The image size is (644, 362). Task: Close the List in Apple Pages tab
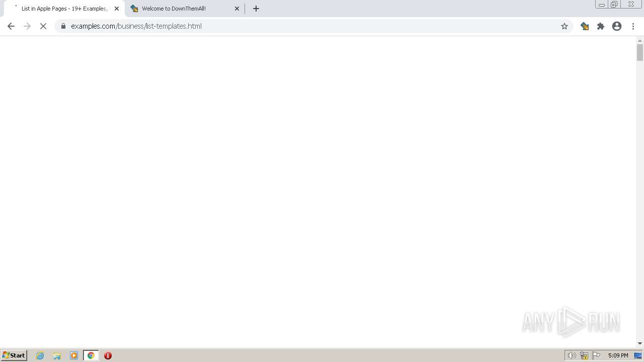pos(117,9)
